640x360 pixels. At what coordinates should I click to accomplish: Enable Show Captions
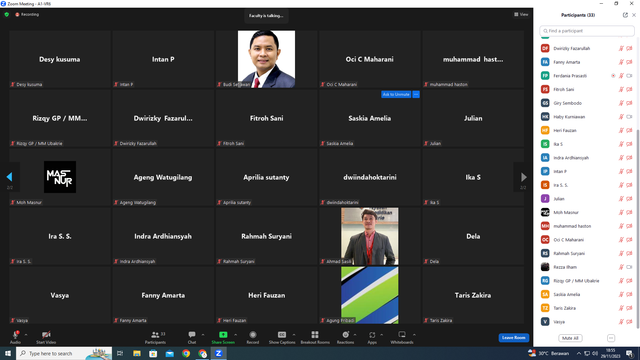282,337
